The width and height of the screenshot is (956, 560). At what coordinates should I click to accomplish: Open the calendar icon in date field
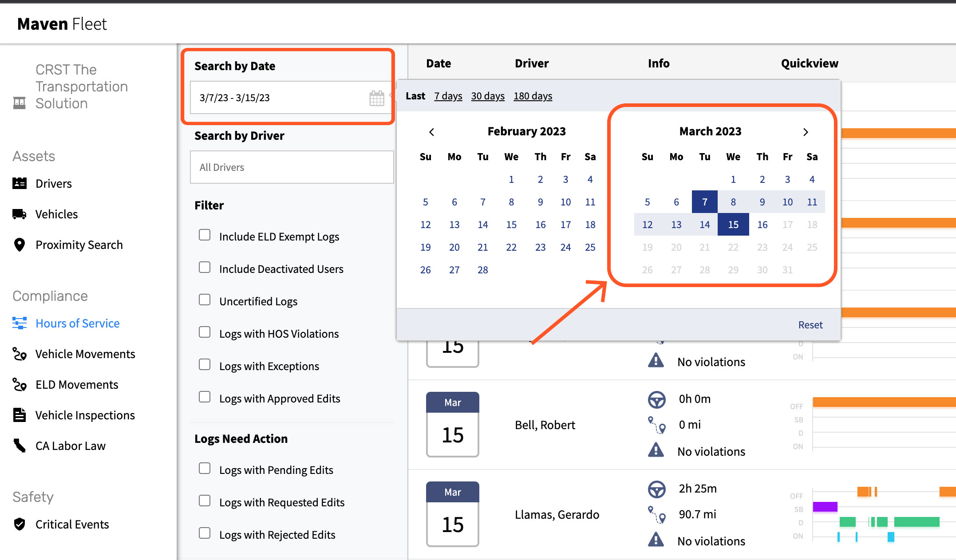[376, 98]
